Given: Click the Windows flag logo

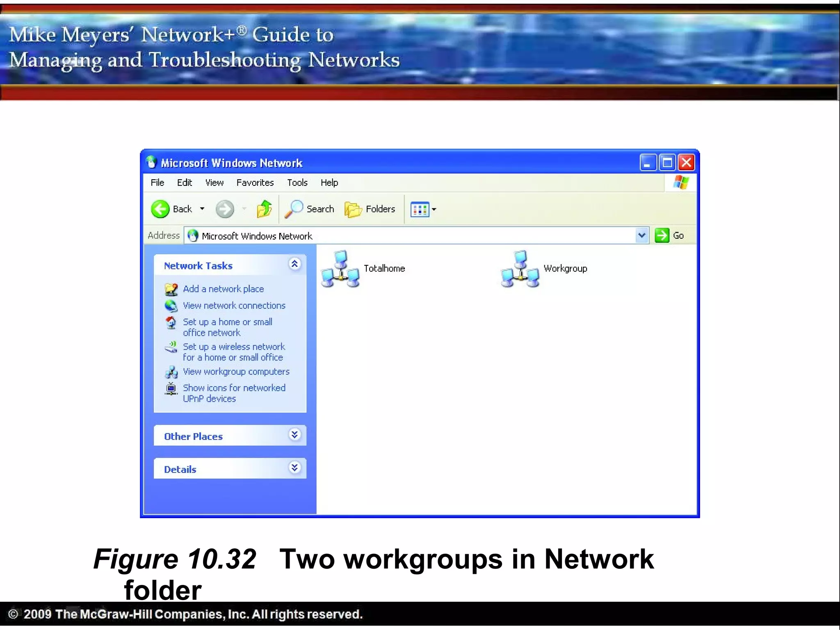Looking at the screenshot, I should click(681, 182).
